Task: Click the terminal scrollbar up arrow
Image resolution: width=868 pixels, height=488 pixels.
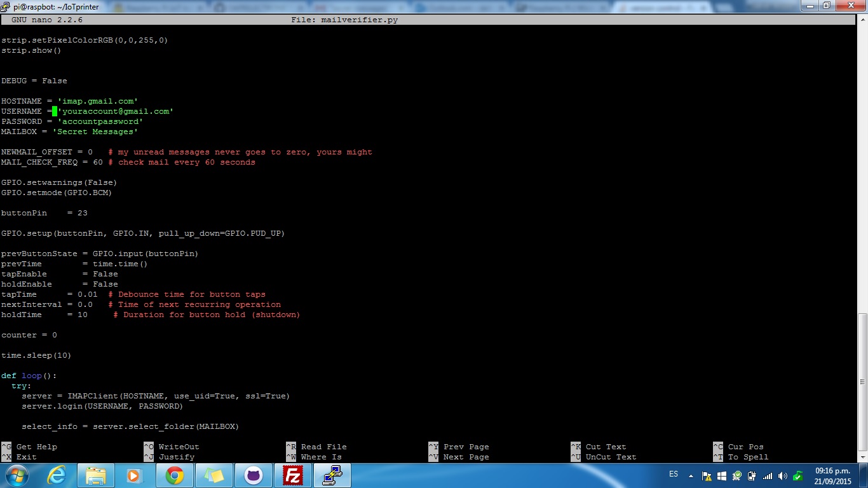Action: (x=862, y=20)
